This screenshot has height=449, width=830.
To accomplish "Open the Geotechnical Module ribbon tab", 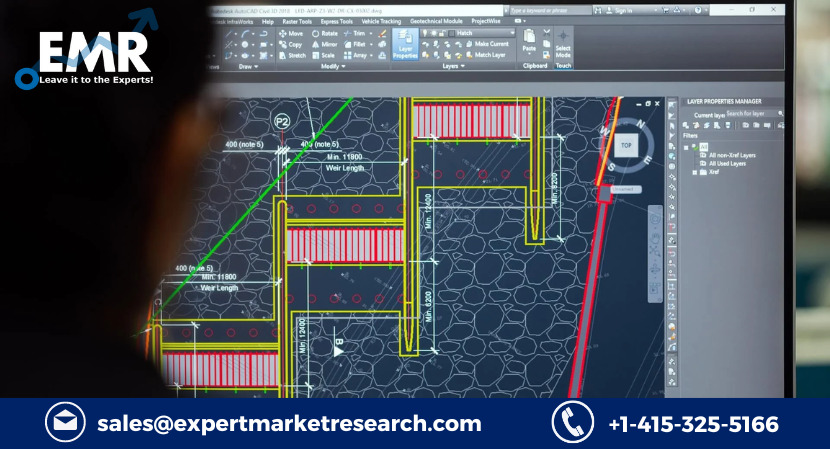I will coord(436,21).
